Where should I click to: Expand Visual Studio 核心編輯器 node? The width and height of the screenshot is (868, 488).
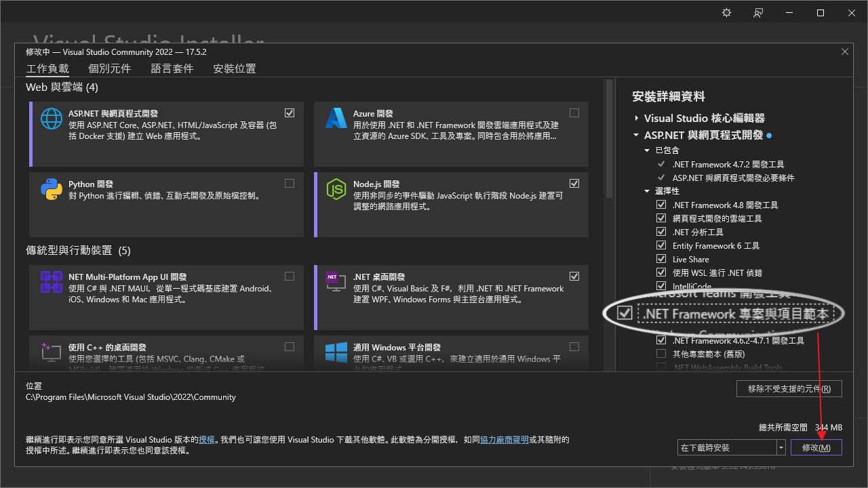637,118
